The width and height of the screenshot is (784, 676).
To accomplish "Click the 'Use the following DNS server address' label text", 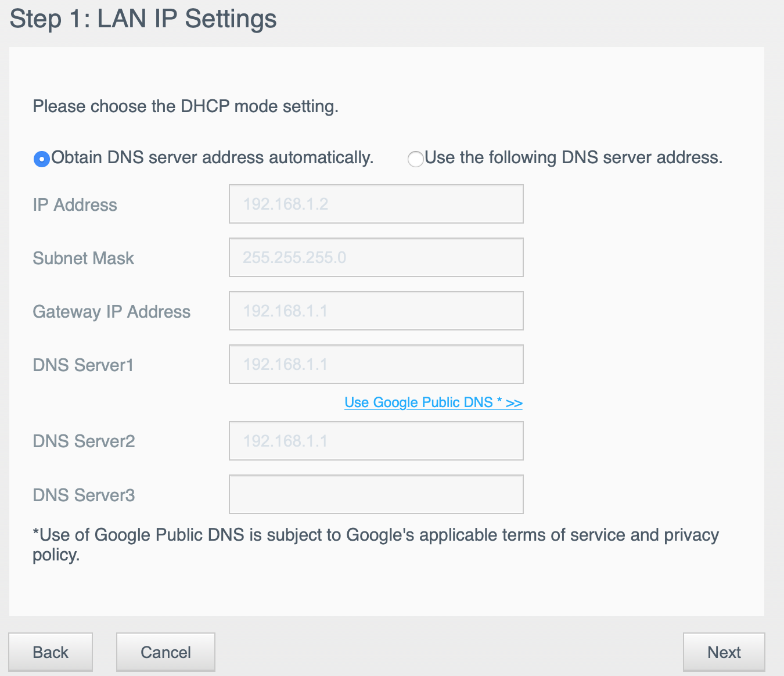I will 574,158.
